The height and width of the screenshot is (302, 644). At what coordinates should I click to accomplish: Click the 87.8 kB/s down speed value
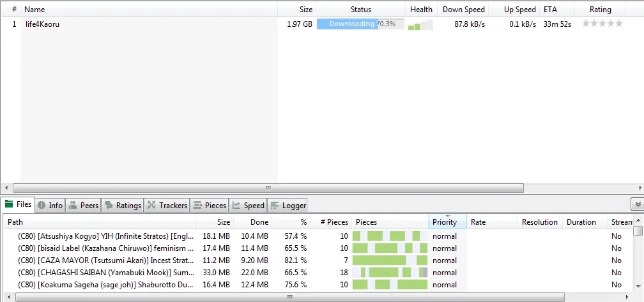click(x=470, y=24)
